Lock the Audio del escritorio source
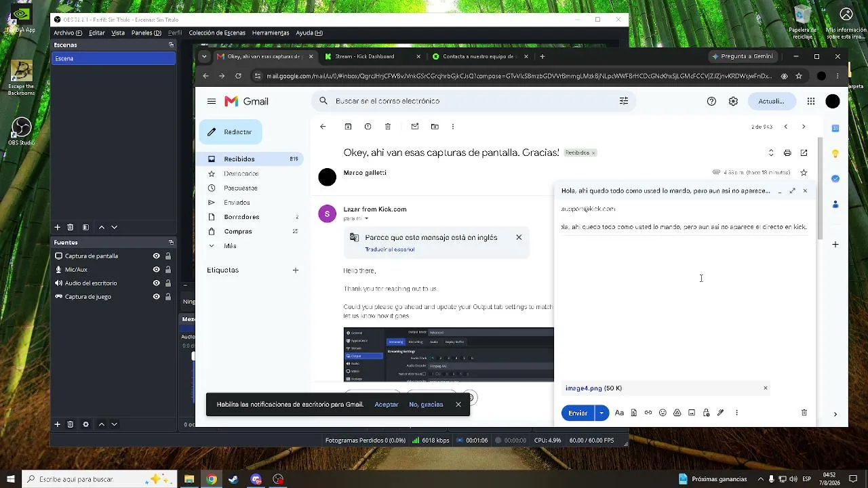 coord(168,283)
